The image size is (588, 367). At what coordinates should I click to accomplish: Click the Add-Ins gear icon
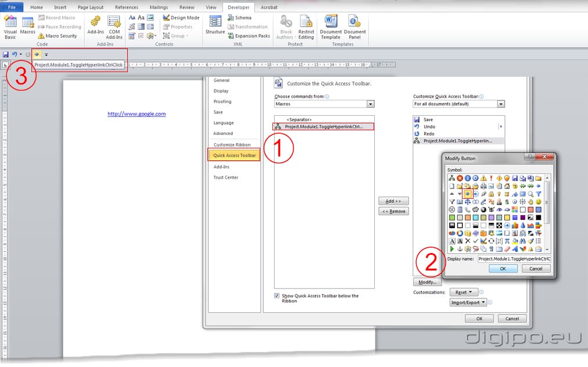96,22
